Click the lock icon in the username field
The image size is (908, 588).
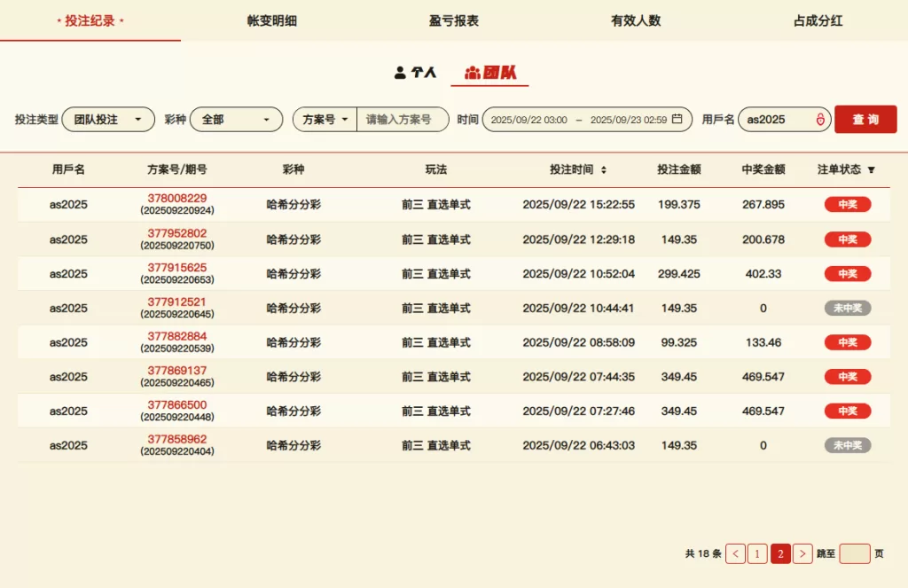(820, 120)
